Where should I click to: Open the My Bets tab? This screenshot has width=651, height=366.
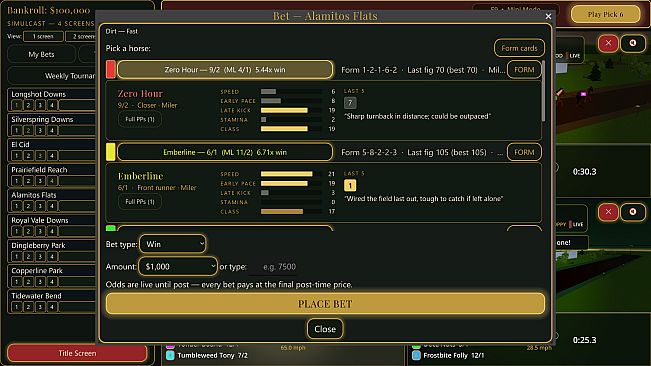click(x=42, y=54)
